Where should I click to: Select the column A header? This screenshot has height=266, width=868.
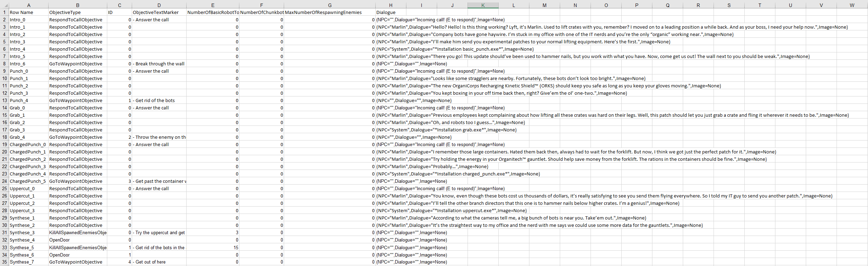[x=29, y=5]
